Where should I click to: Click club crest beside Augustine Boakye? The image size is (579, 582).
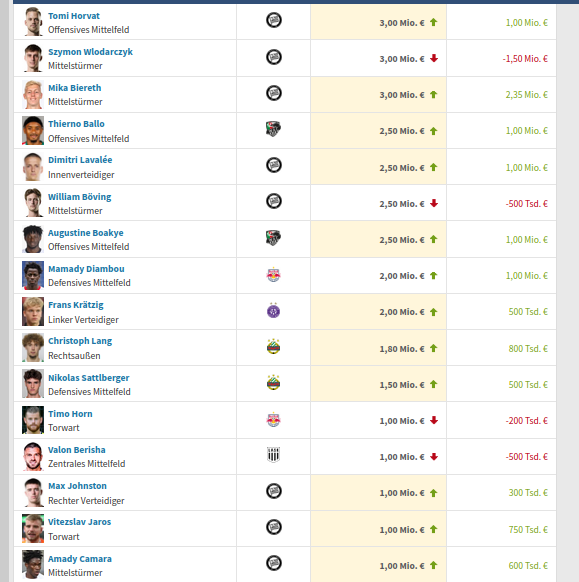[x=274, y=238]
